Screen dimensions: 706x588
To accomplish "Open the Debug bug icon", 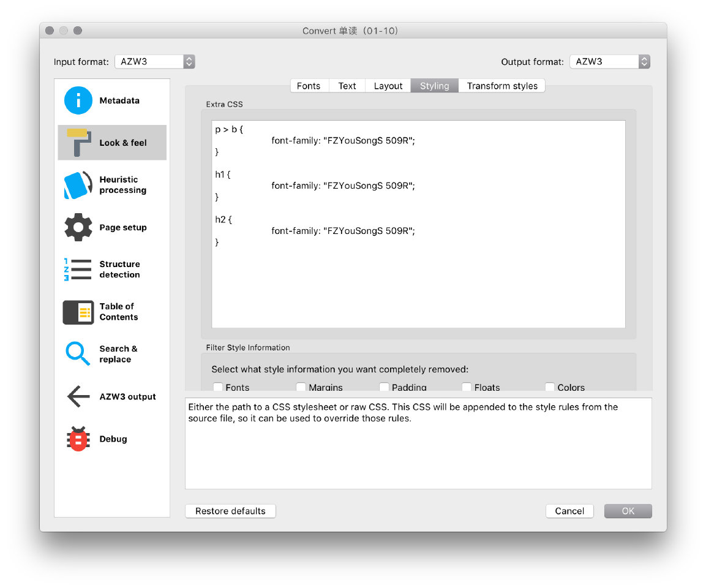I will point(78,439).
